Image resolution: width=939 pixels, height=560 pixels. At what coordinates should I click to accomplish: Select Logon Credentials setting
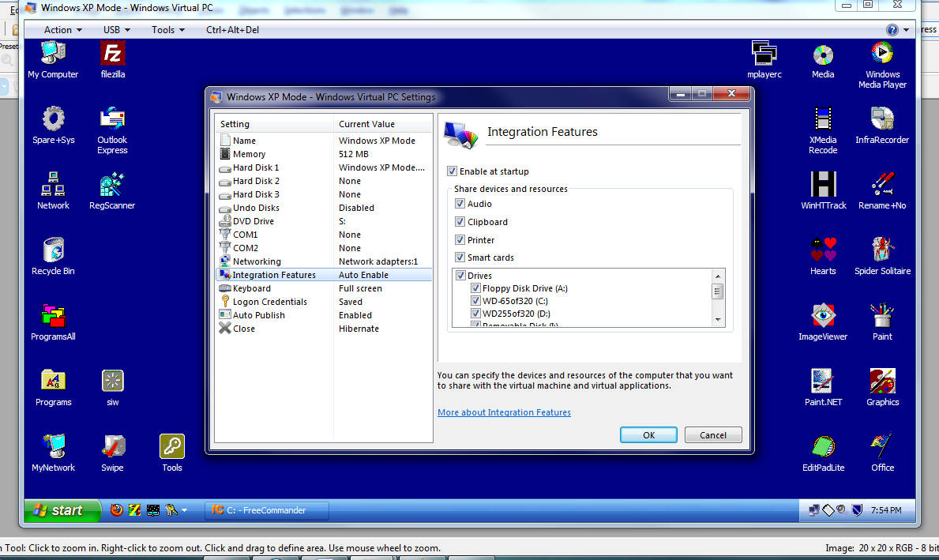click(x=323, y=302)
